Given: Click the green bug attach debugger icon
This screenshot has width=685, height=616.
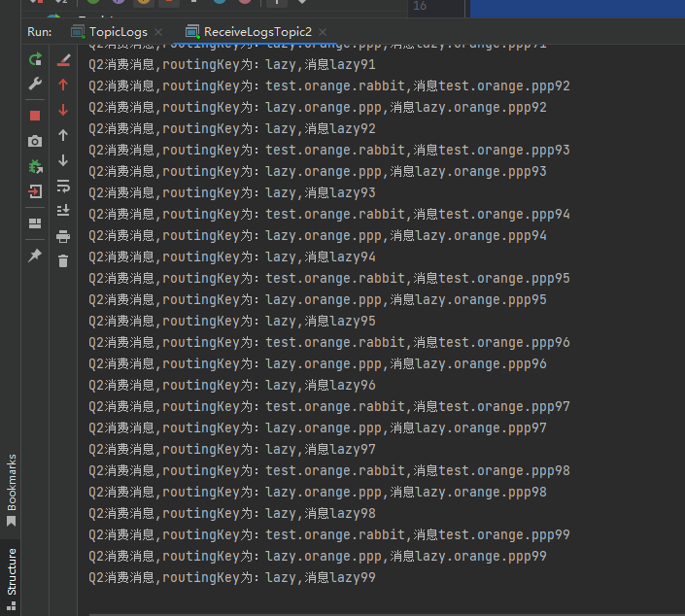Looking at the screenshot, I should click(x=35, y=166).
